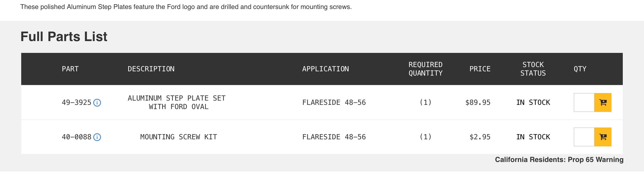
Task: Open info icon for part 49-3925
Action: (97, 103)
